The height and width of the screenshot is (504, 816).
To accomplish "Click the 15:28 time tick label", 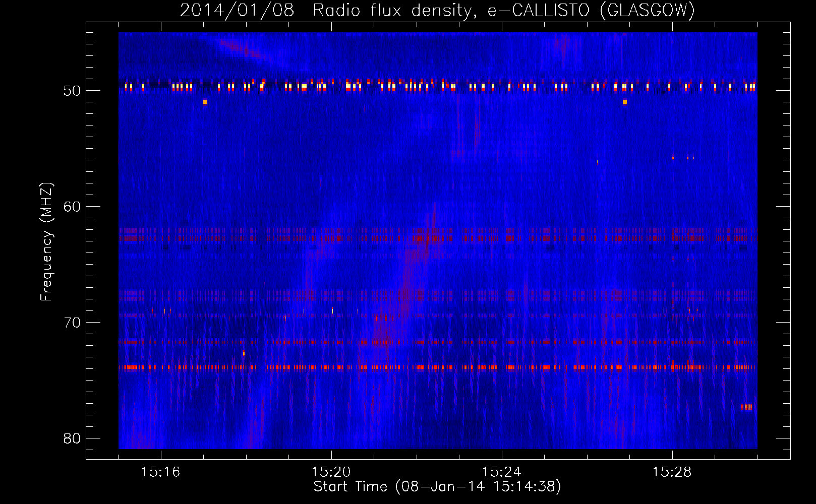I will pos(672,472).
